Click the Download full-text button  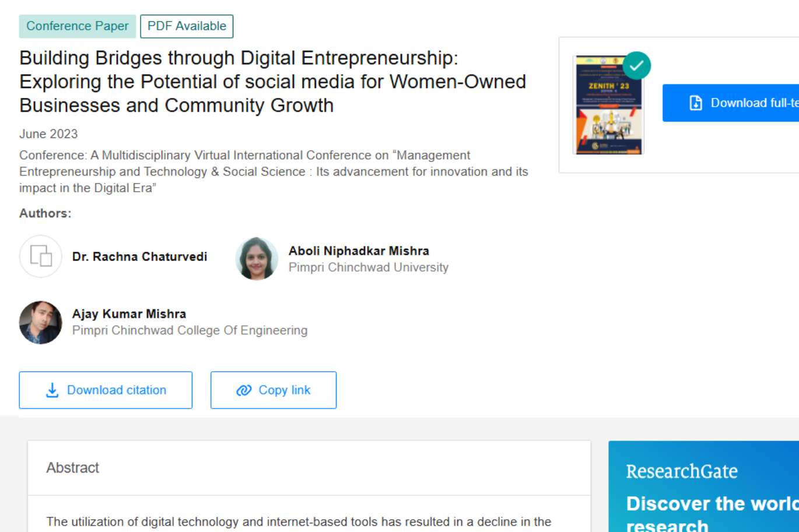pyautogui.click(x=741, y=103)
